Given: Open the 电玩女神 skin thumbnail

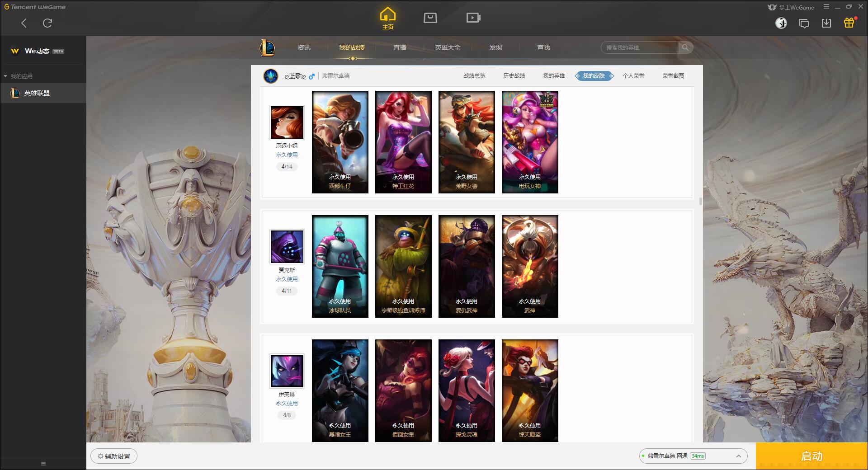Looking at the screenshot, I should pyautogui.click(x=530, y=142).
